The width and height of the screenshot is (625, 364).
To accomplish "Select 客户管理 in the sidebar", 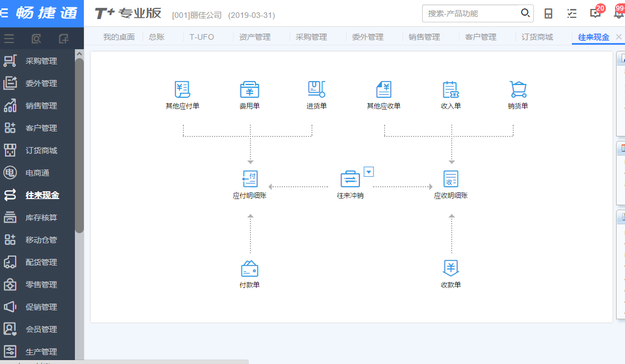I will pos(37,128).
